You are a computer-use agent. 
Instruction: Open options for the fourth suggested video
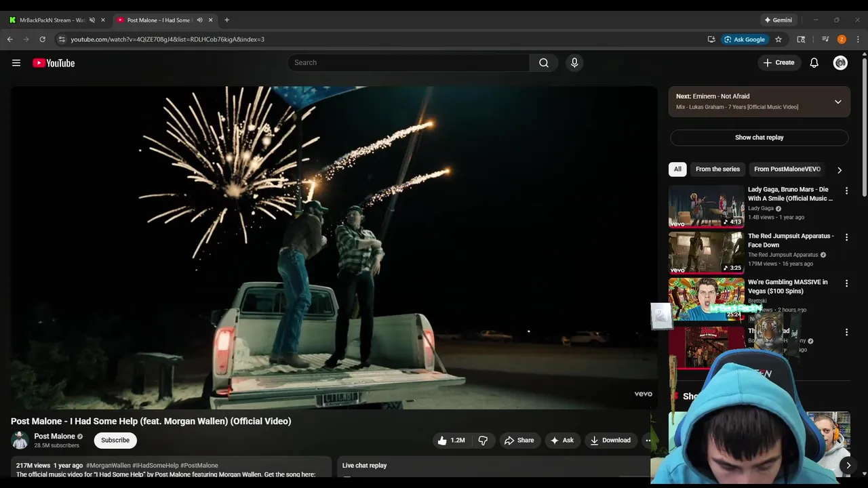point(846,332)
